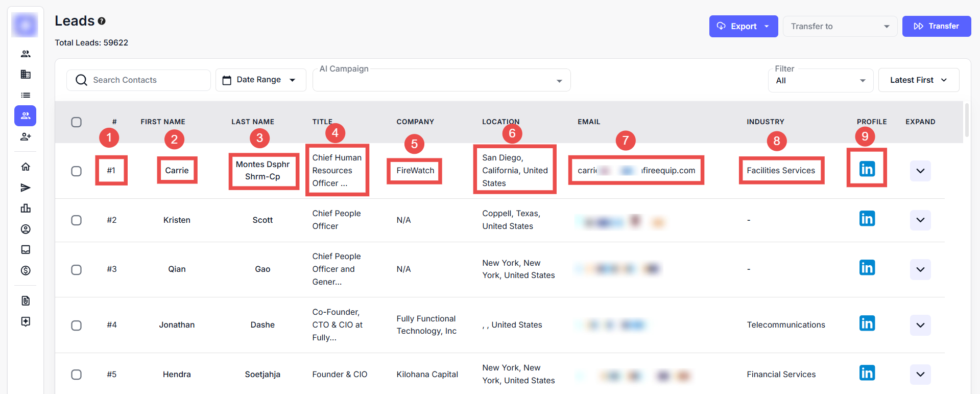
Task: Toggle the select-all checkbox in table header
Action: click(77, 122)
